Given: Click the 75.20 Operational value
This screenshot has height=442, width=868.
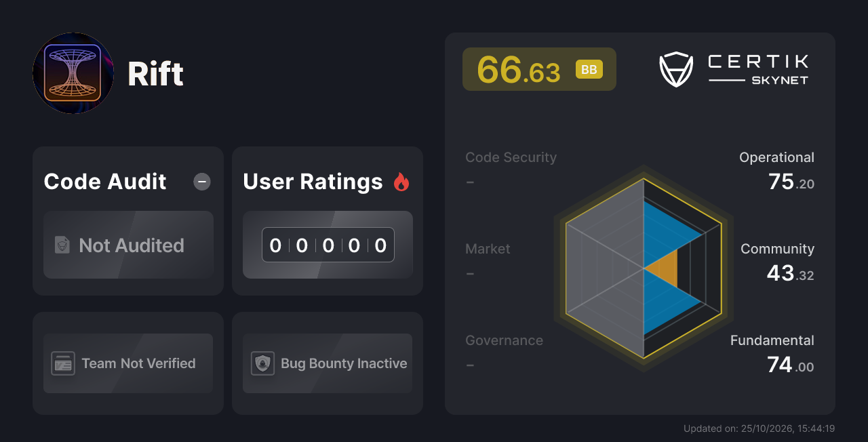Looking at the screenshot, I should [791, 182].
